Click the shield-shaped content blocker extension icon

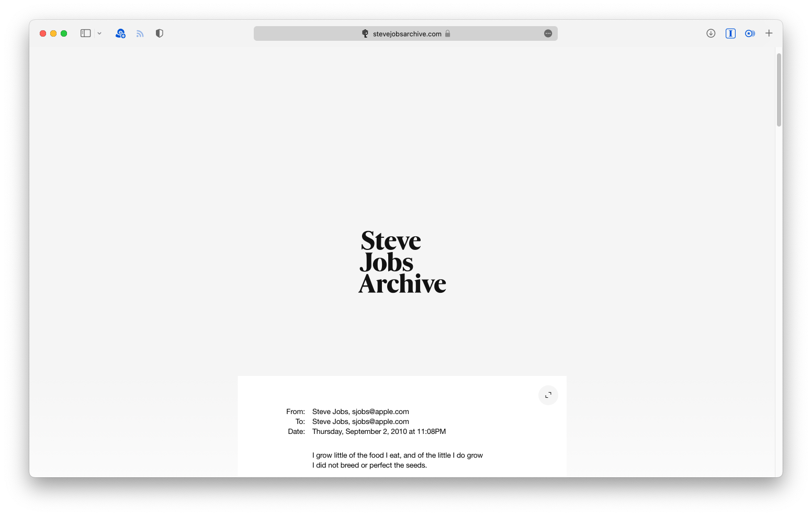coord(159,33)
